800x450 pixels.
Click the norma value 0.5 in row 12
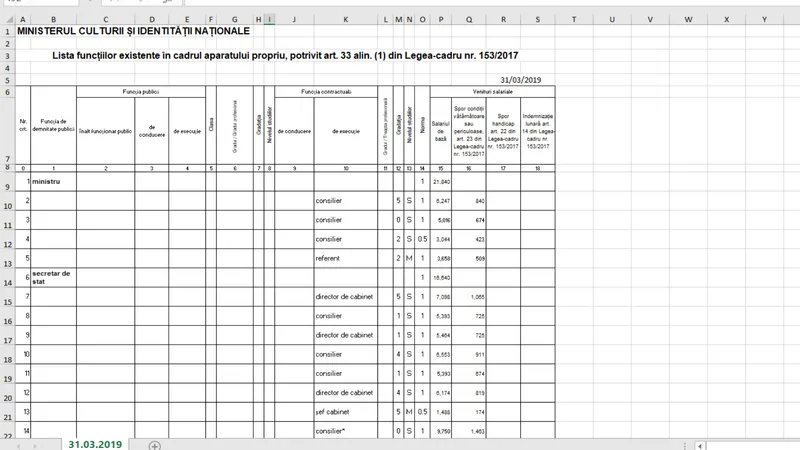pyautogui.click(x=422, y=239)
